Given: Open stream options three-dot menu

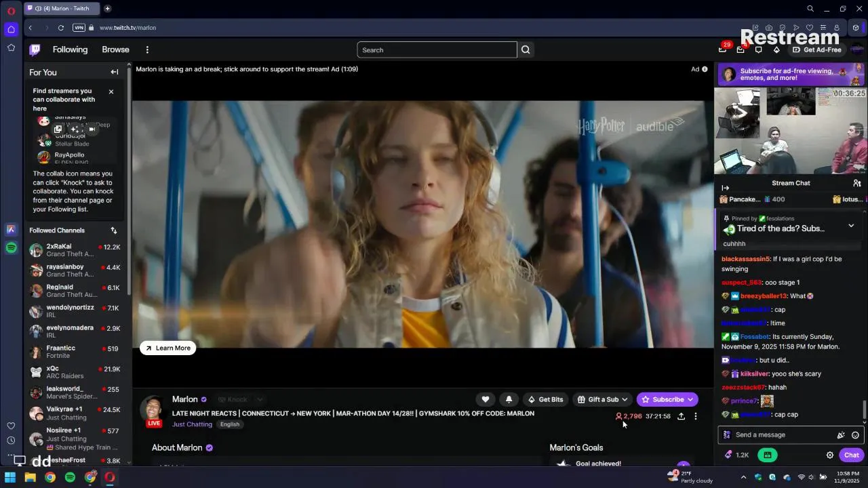Looking at the screenshot, I should (x=695, y=416).
